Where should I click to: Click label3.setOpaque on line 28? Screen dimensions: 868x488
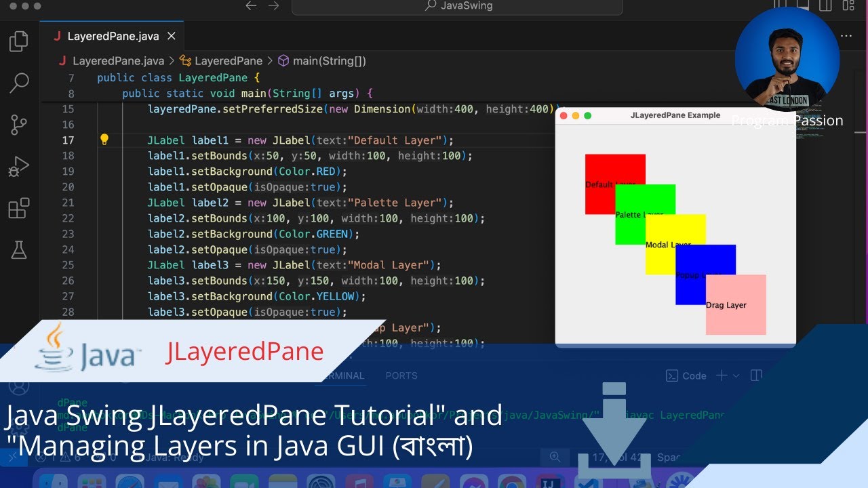197,312
